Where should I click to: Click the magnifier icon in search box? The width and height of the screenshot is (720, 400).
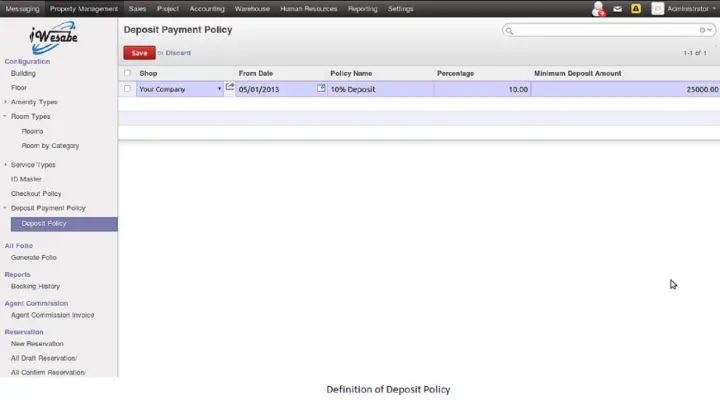click(509, 31)
